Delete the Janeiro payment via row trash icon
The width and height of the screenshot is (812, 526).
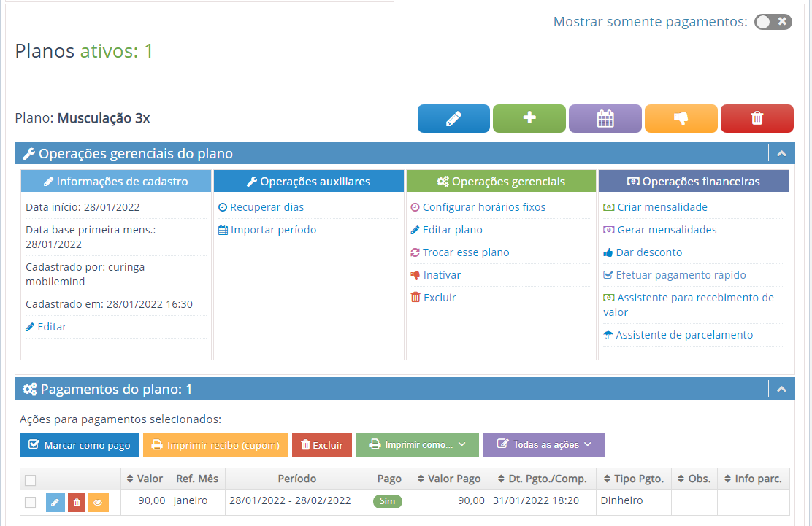tap(77, 502)
